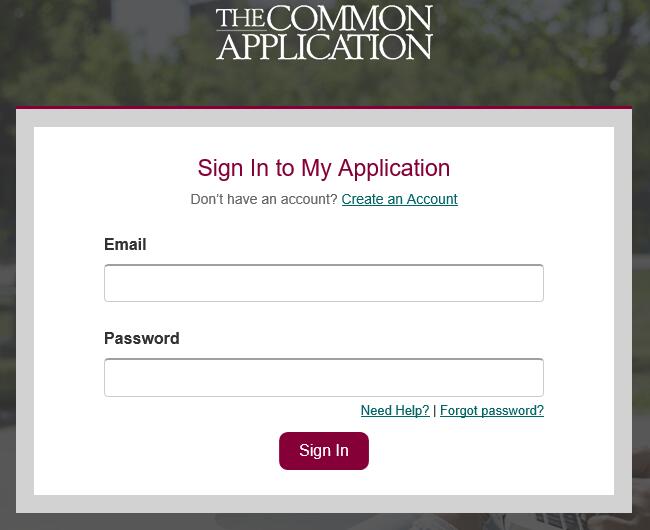650x530 pixels.
Task: Click the dark red bar above the form
Action: (324, 107)
